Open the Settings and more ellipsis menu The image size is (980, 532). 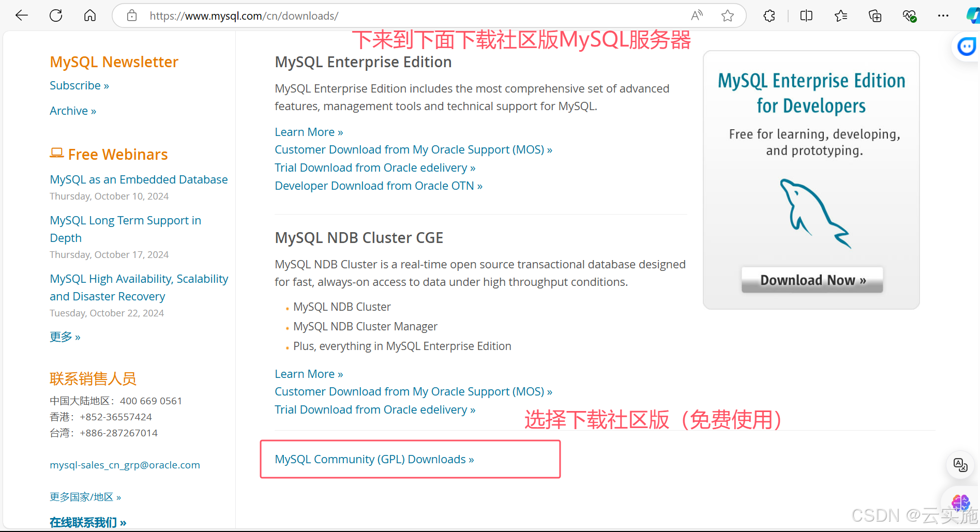pyautogui.click(x=943, y=16)
